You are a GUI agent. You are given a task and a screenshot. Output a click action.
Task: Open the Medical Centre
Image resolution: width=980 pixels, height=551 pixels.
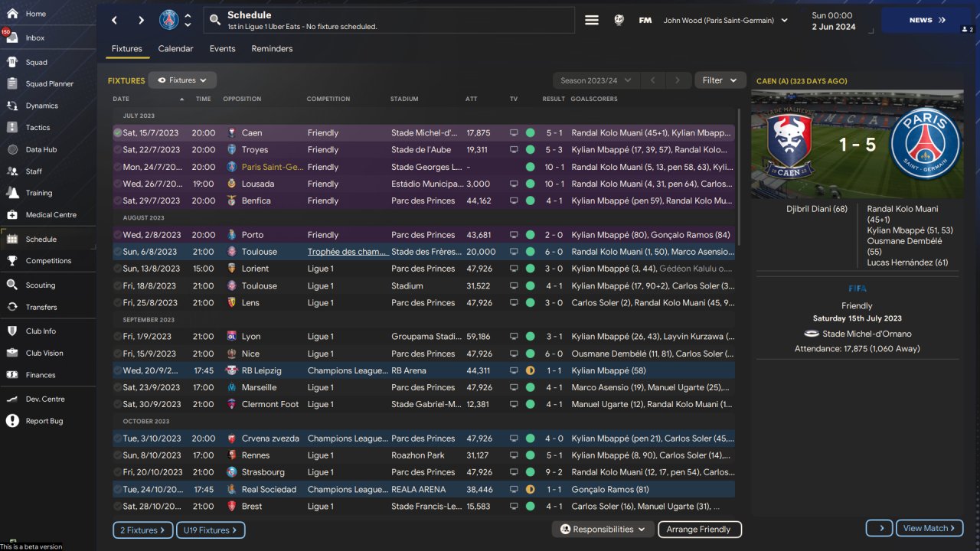tap(51, 215)
